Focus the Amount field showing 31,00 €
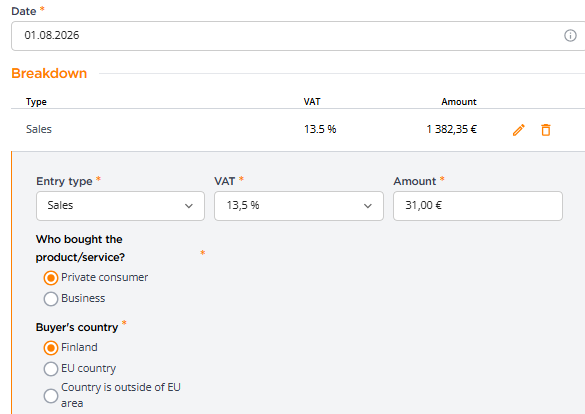This screenshot has height=414, width=585. (478, 206)
